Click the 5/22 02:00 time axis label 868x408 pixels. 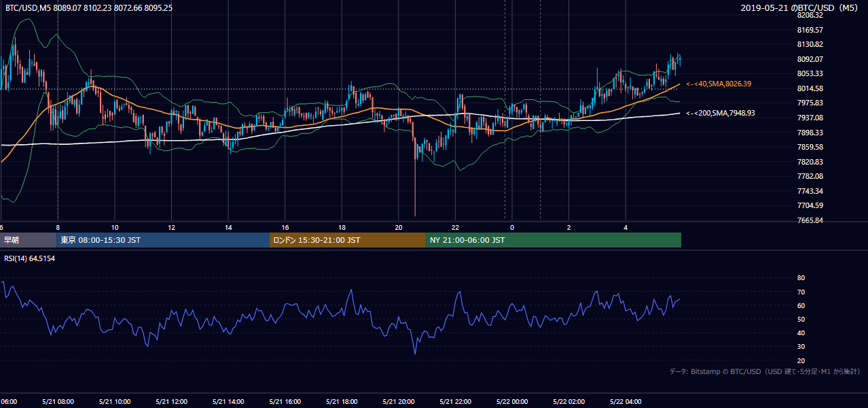tap(569, 402)
